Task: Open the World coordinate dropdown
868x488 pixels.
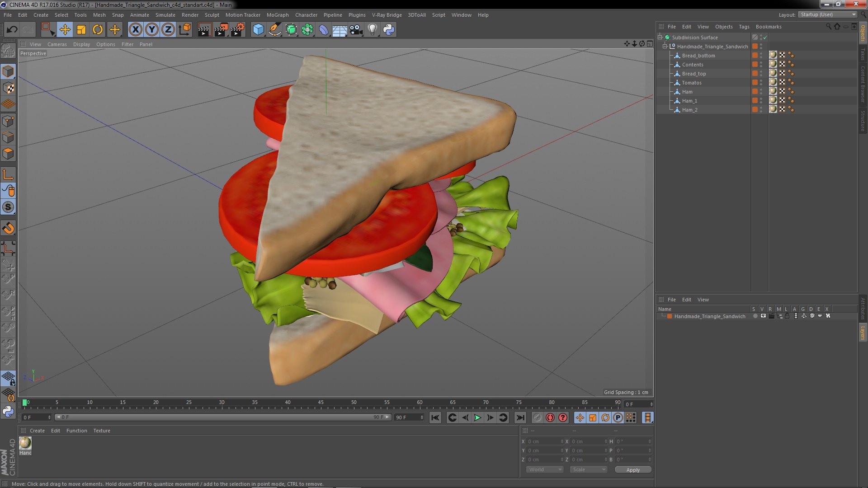Action: coord(545,469)
